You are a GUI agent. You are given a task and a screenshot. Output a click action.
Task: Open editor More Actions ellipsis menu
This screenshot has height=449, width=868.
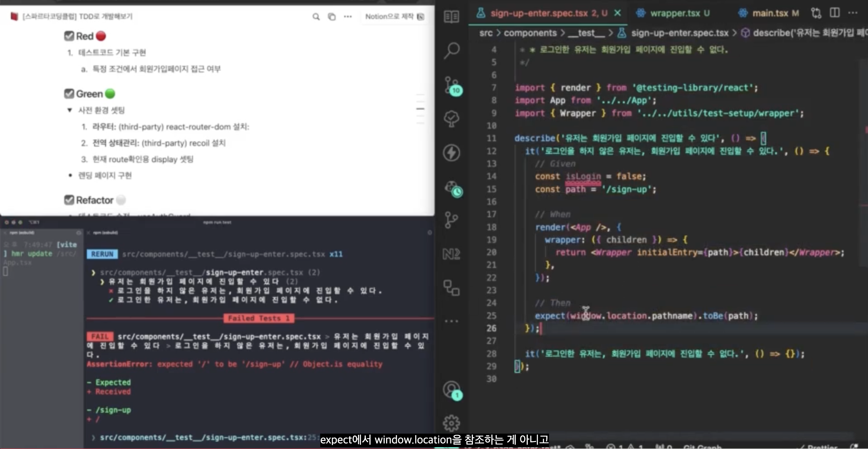point(853,13)
